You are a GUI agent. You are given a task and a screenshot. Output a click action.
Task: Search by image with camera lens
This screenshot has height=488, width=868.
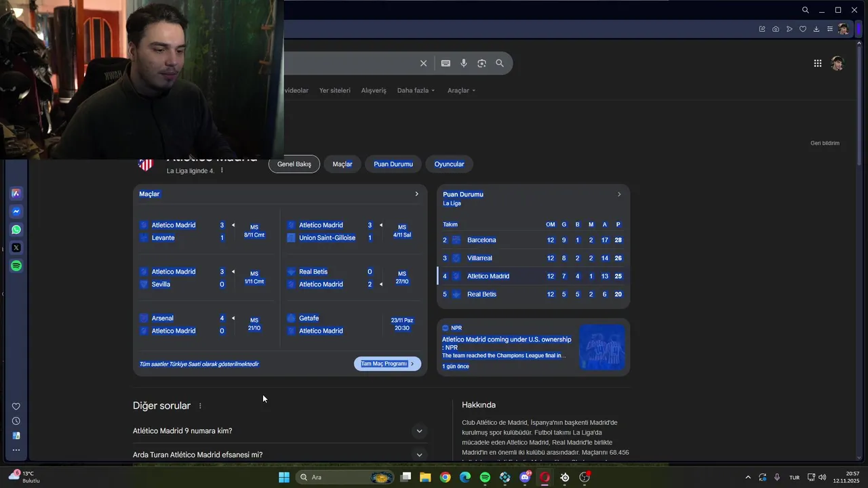point(481,63)
